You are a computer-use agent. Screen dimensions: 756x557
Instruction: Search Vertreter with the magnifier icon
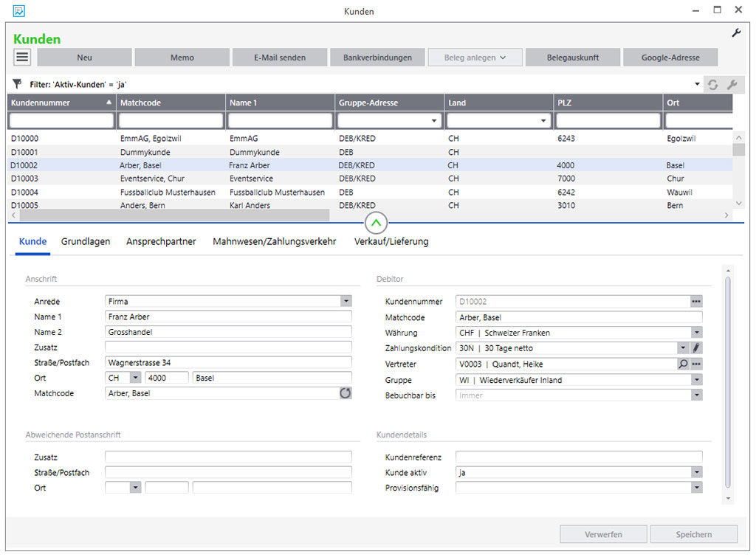[x=683, y=364]
